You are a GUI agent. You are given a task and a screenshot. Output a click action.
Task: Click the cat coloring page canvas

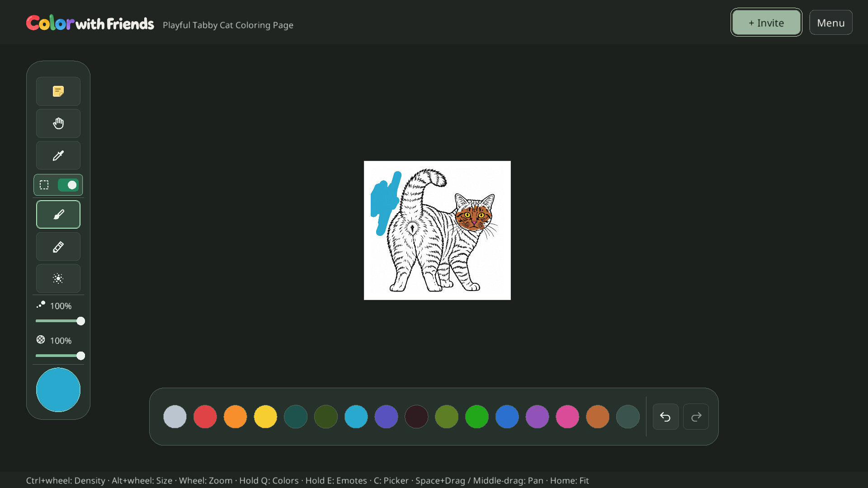pos(437,230)
